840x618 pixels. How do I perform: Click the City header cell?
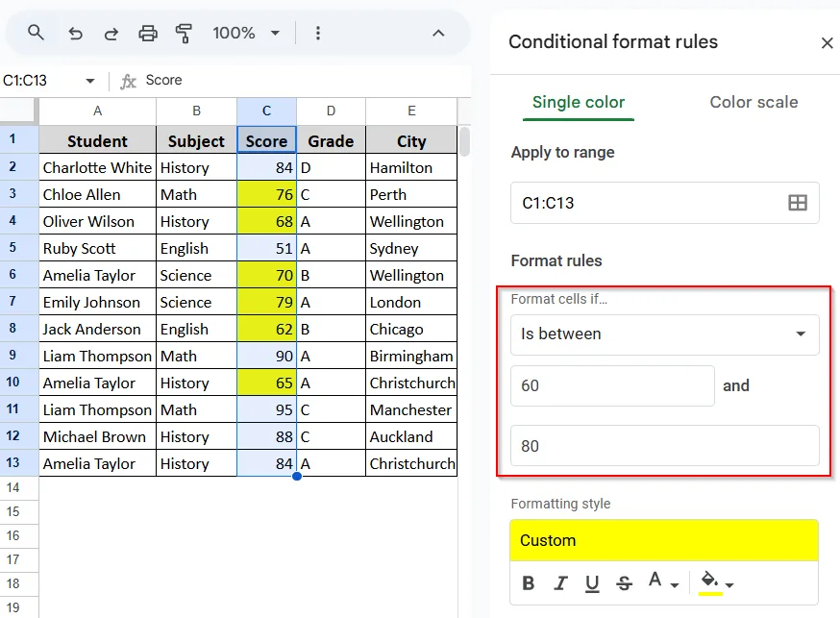411,141
